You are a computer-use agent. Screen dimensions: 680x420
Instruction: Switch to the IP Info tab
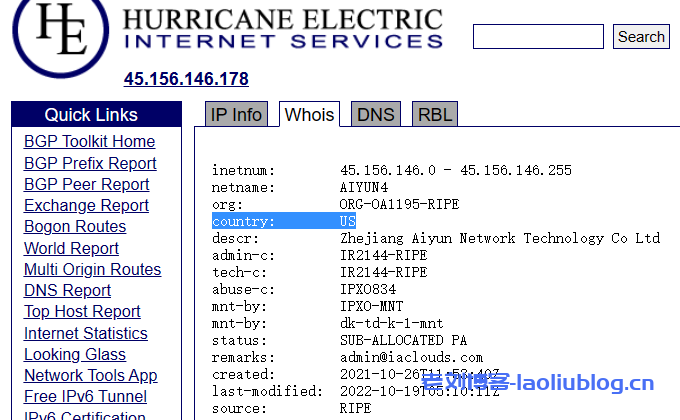[233, 115]
